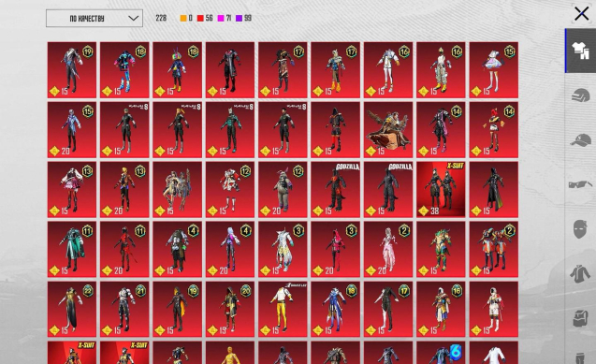Open the sunglasses category icon

[x=580, y=184]
